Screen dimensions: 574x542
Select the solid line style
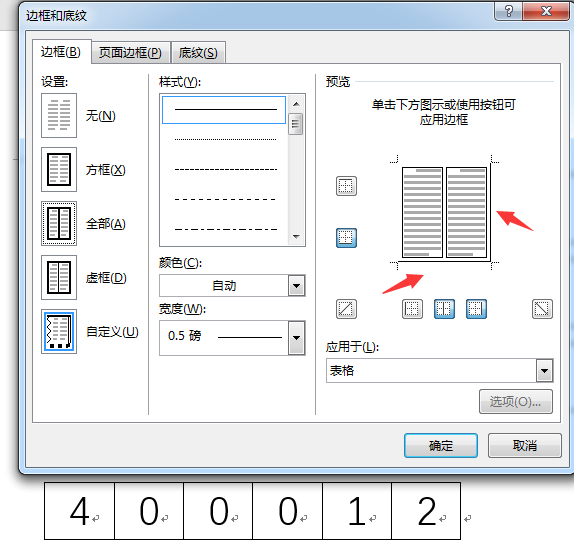(224, 110)
